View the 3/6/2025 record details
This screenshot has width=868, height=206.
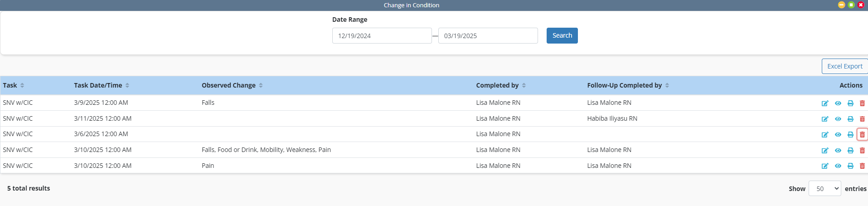pos(838,134)
